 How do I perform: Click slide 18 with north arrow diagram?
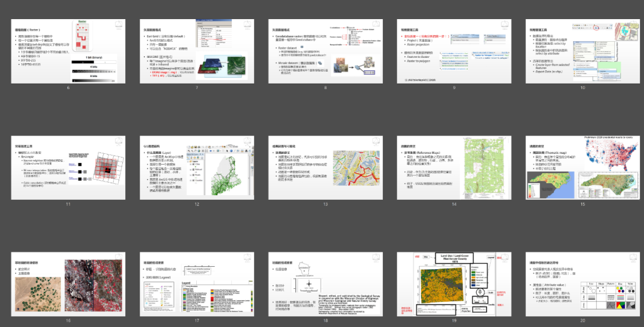[x=326, y=283]
